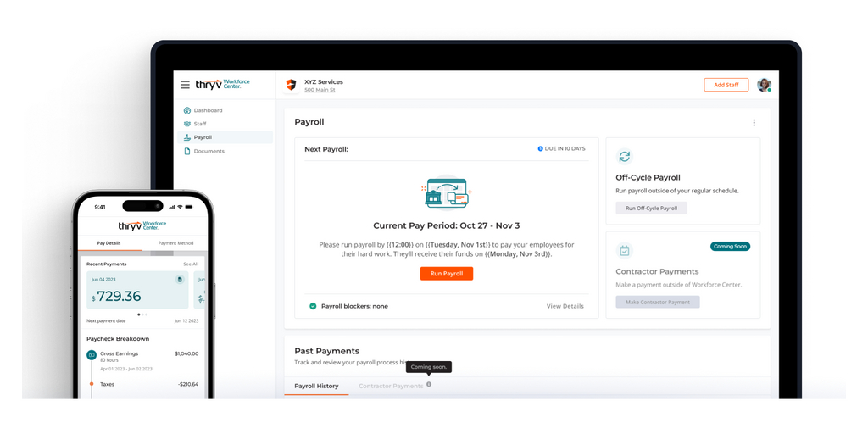Click the Add Staff button
868x434 pixels.
coord(726,85)
